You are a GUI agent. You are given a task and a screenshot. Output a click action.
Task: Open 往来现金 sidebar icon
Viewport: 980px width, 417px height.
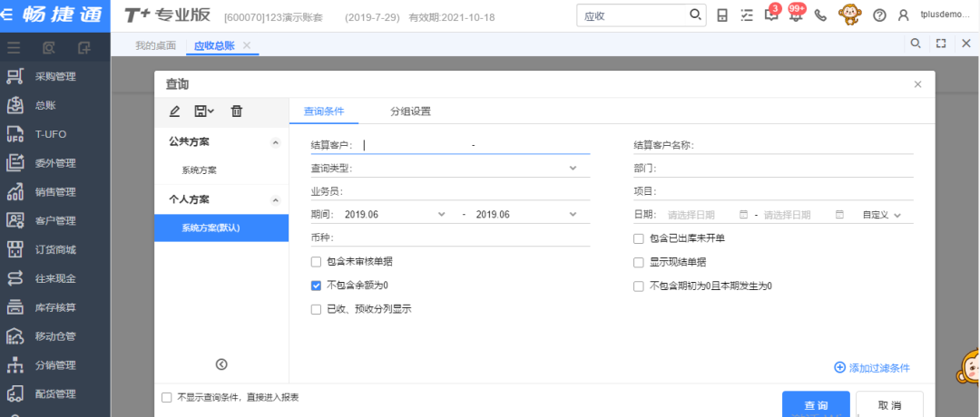[15, 278]
